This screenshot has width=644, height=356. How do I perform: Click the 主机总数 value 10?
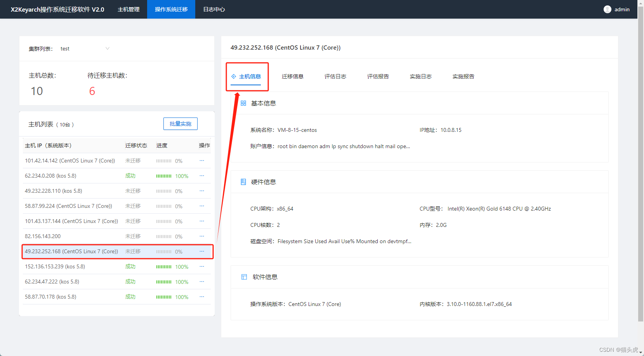coord(37,91)
